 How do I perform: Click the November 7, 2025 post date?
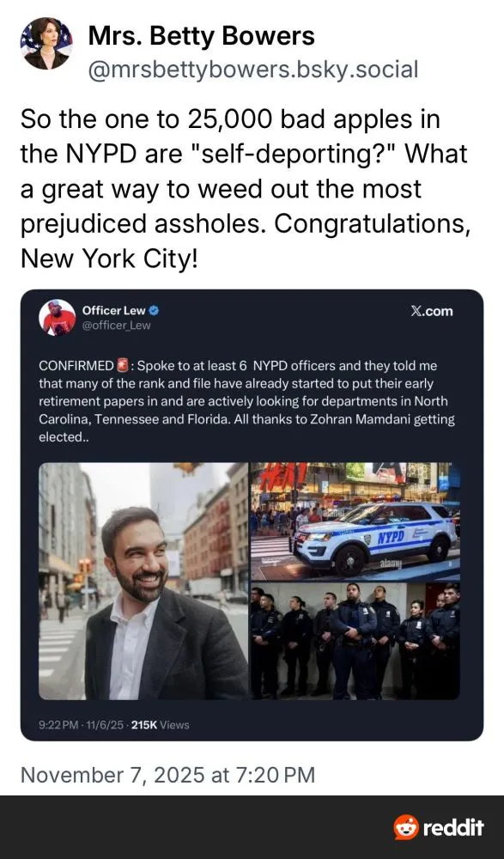[167, 775]
